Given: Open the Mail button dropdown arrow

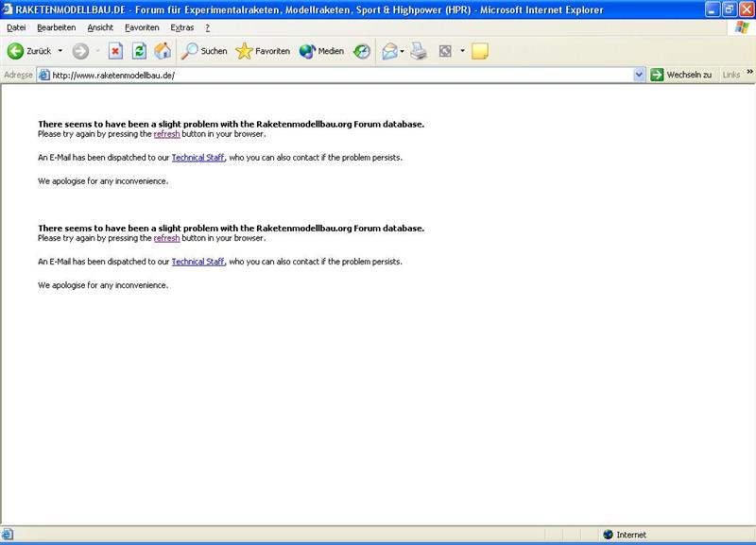Looking at the screenshot, I should click(403, 51).
